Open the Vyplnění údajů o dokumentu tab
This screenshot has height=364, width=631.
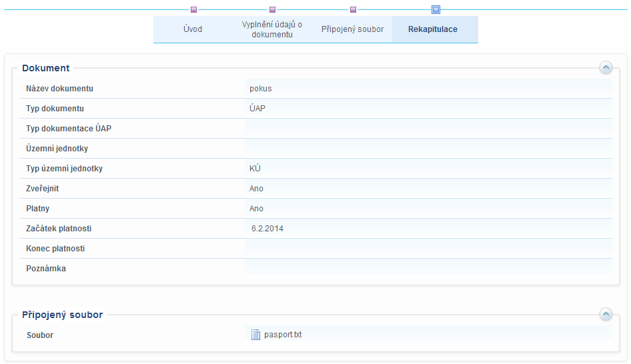coord(272,29)
